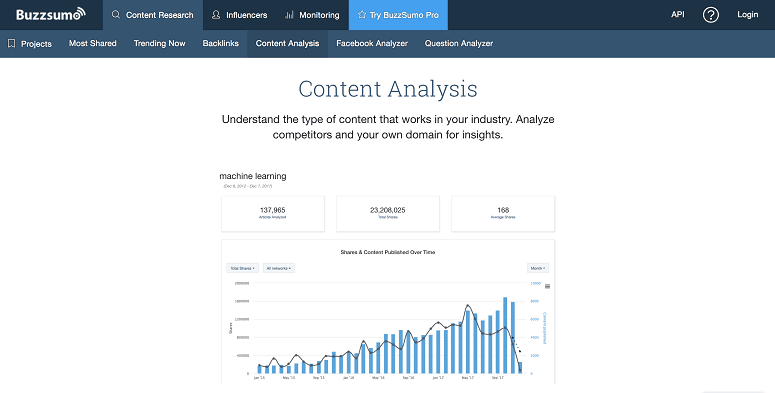
Task: Click the date range under machine learning
Action: [248, 186]
